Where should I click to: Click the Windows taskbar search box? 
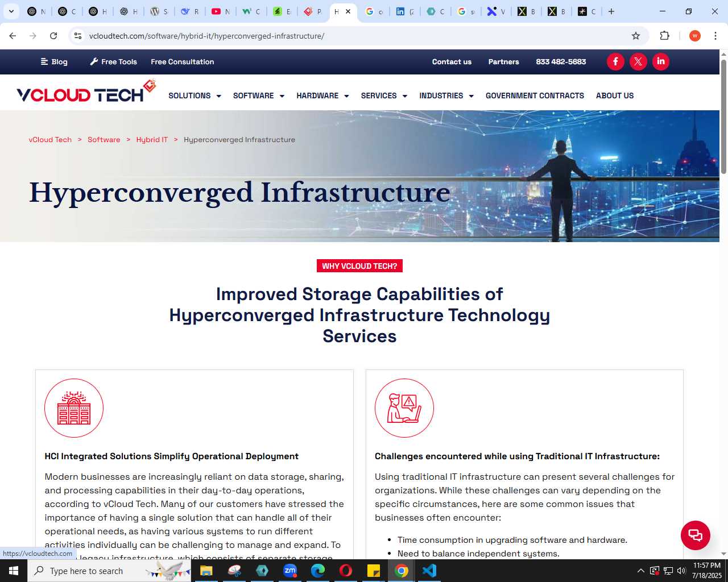[109, 571]
